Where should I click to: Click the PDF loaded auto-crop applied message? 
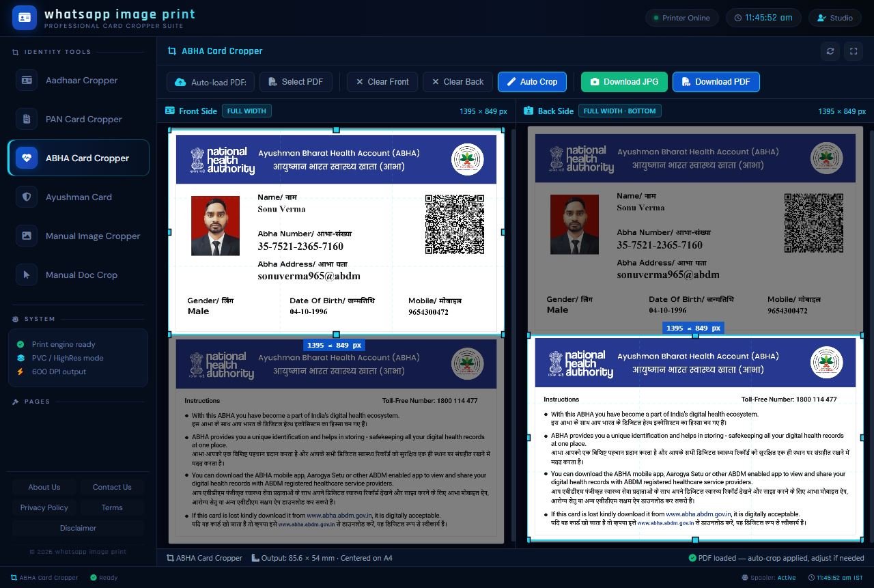(781, 558)
